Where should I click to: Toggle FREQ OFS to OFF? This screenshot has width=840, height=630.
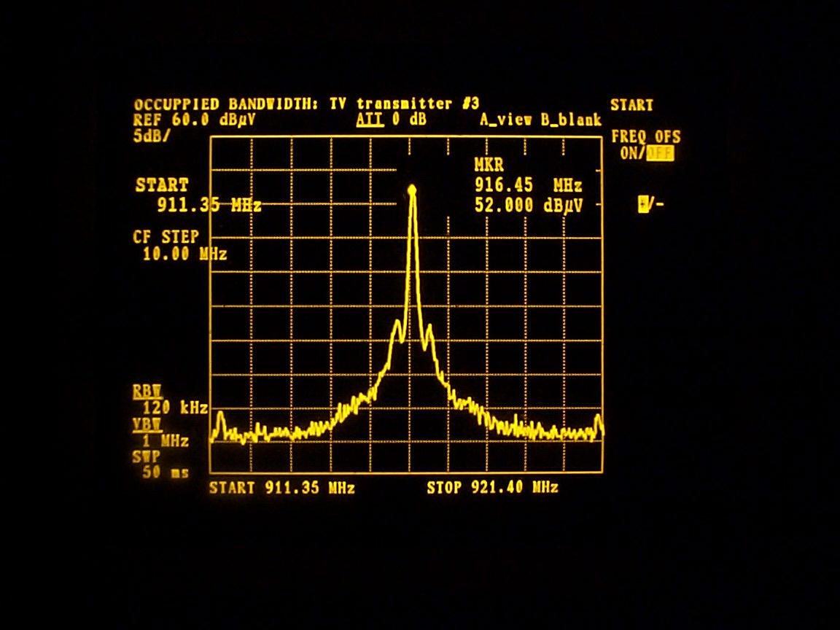[x=664, y=153]
